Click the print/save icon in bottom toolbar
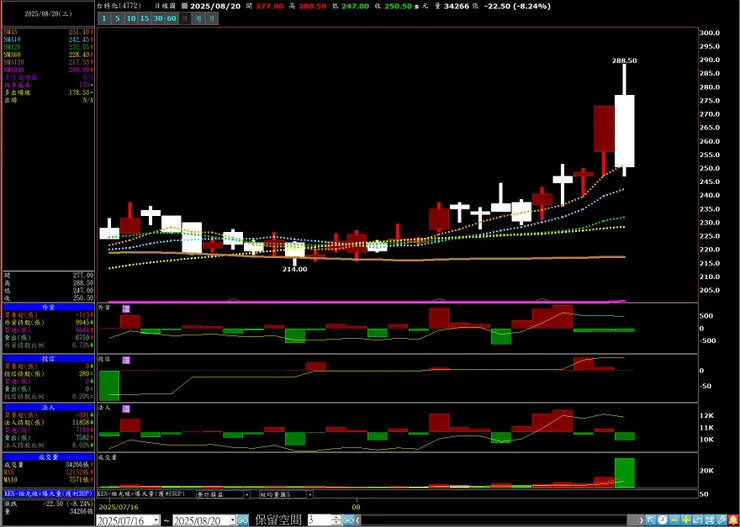Image resolution: width=740 pixels, height=527 pixels. (x=708, y=520)
